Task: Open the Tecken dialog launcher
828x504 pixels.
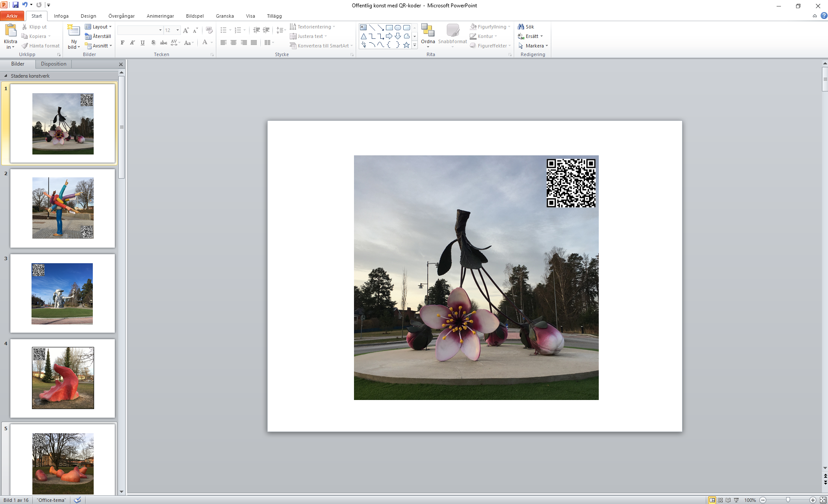Action: pyautogui.click(x=212, y=55)
